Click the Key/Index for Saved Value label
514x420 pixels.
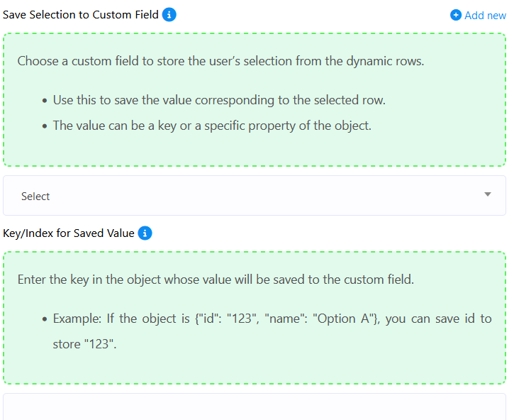tap(69, 233)
